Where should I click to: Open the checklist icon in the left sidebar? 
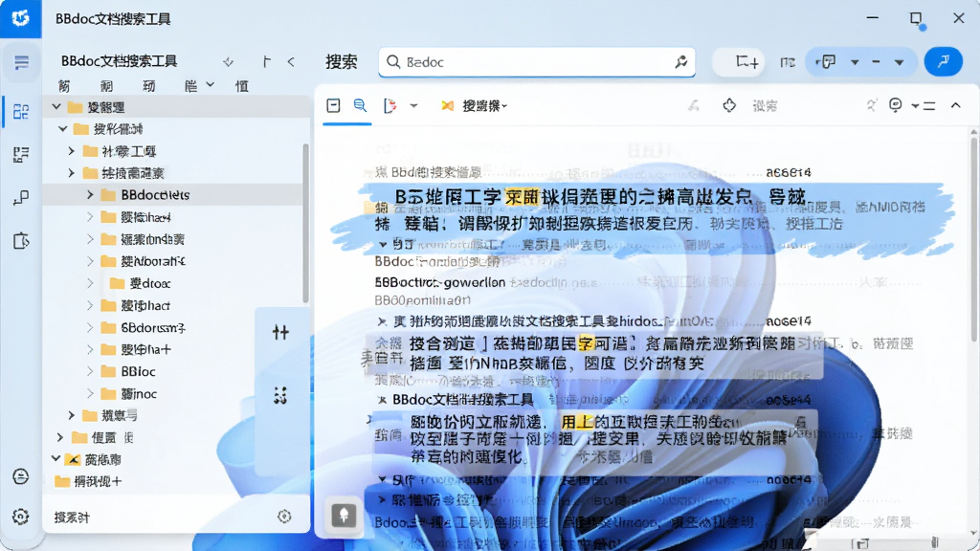click(21, 154)
